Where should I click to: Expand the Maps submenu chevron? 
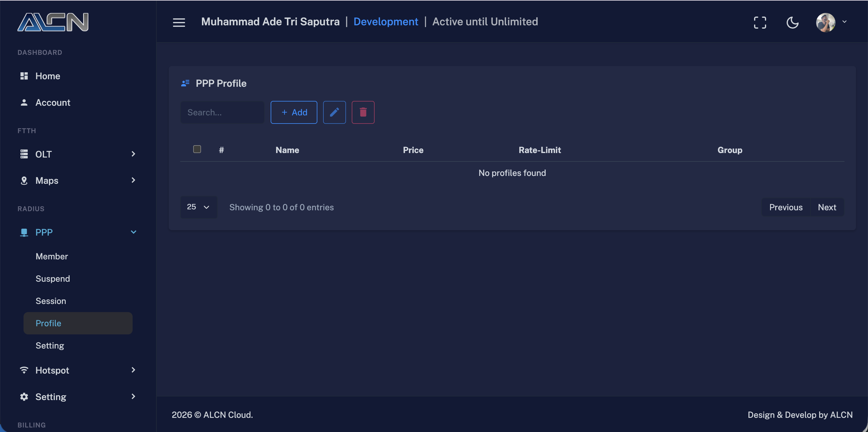134,180
